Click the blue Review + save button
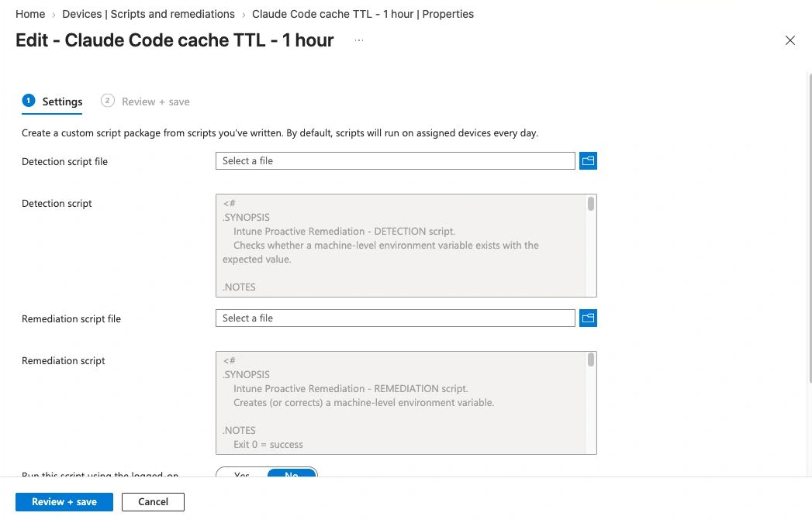The height and width of the screenshot is (523, 812). tap(64, 502)
